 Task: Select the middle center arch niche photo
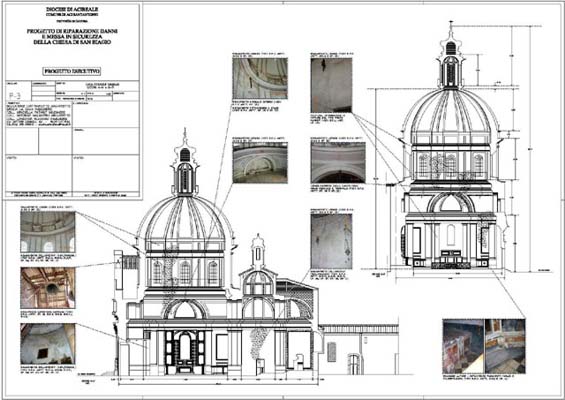260,162
